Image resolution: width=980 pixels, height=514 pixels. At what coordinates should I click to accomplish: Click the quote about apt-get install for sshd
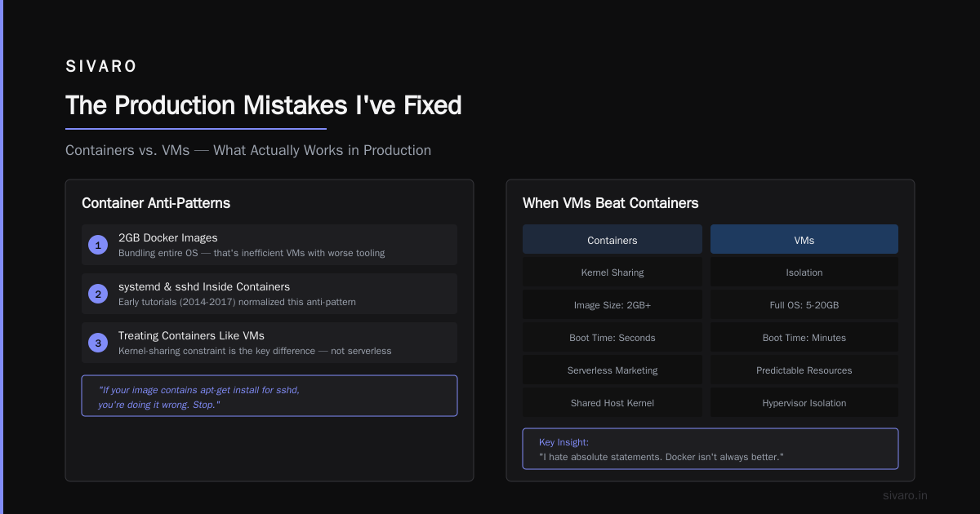(x=269, y=396)
